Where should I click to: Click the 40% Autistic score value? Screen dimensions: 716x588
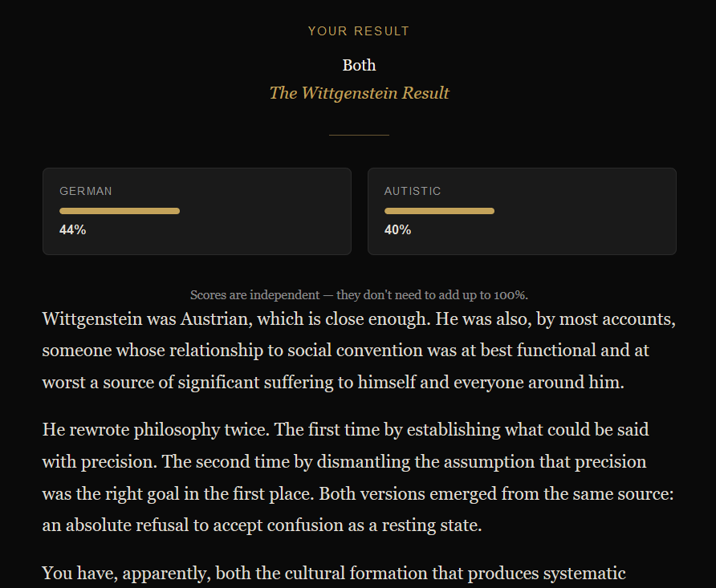click(397, 229)
